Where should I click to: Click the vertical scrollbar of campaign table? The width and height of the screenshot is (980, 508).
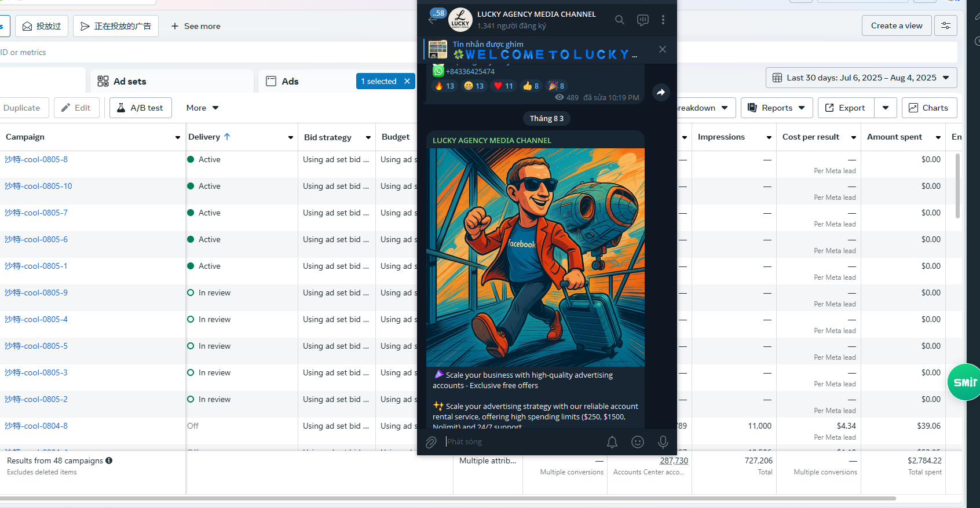(957, 185)
